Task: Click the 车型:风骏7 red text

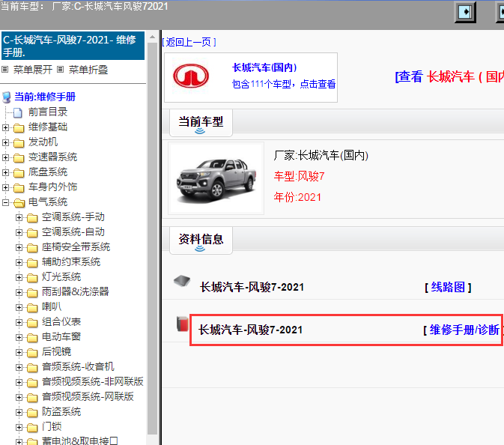Action: pos(299,176)
